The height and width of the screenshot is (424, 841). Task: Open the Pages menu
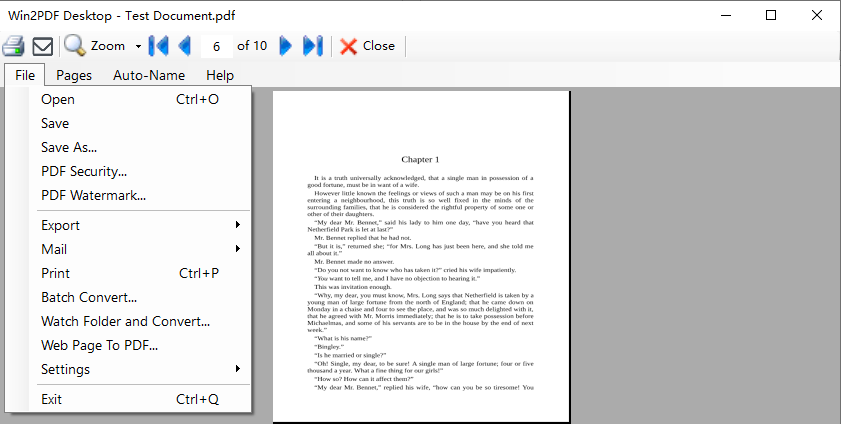[74, 75]
